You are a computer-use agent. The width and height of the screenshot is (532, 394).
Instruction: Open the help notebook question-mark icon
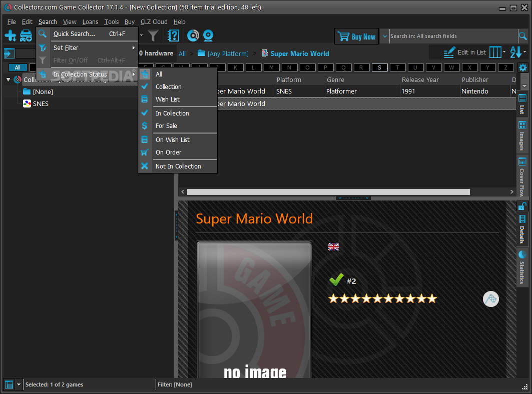tap(173, 35)
